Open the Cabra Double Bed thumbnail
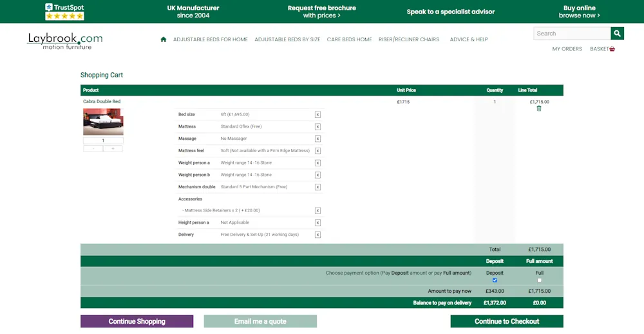 point(103,122)
